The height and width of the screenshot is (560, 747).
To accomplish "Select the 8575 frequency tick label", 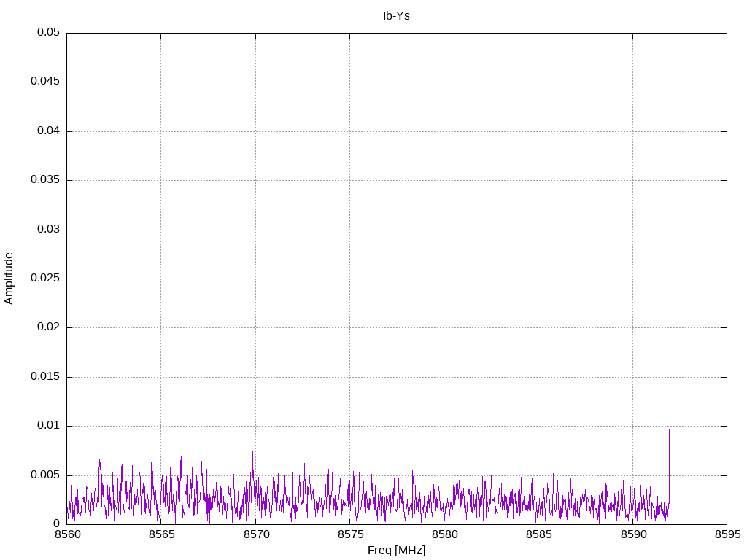I will (349, 534).
